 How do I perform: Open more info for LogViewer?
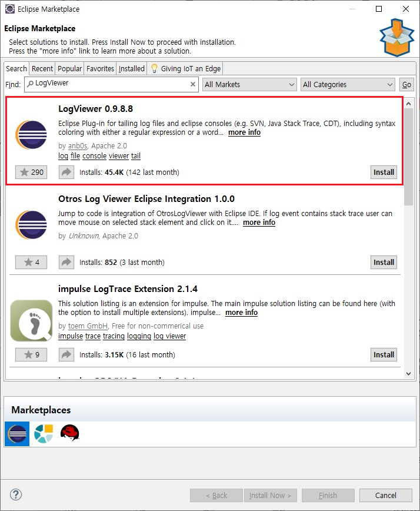pos(244,132)
